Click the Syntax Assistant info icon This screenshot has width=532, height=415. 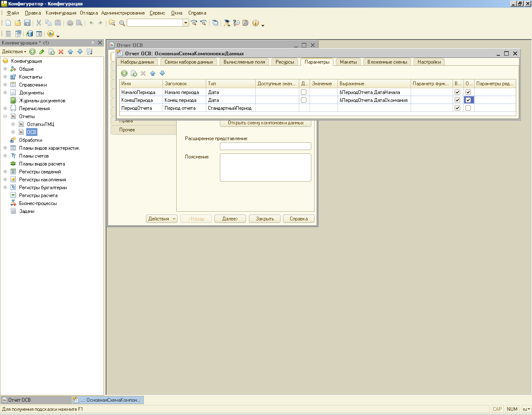[256, 23]
